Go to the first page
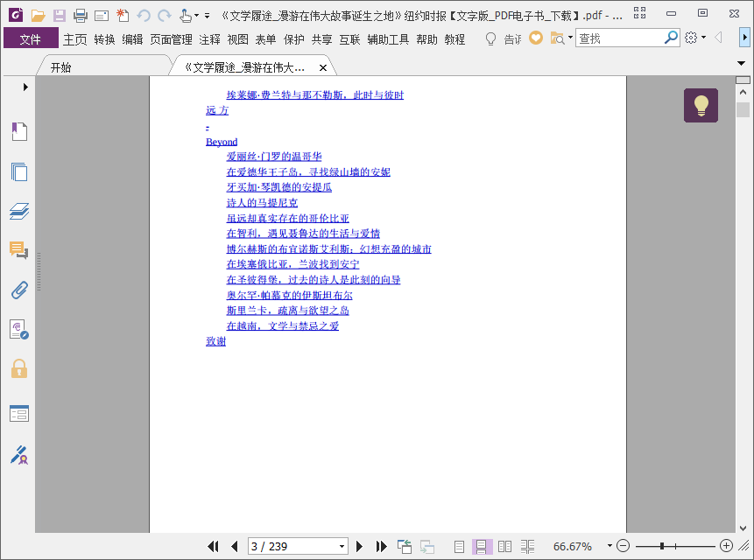Image resolution: width=754 pixels, height=560 pixels. (x=213, y=546)
